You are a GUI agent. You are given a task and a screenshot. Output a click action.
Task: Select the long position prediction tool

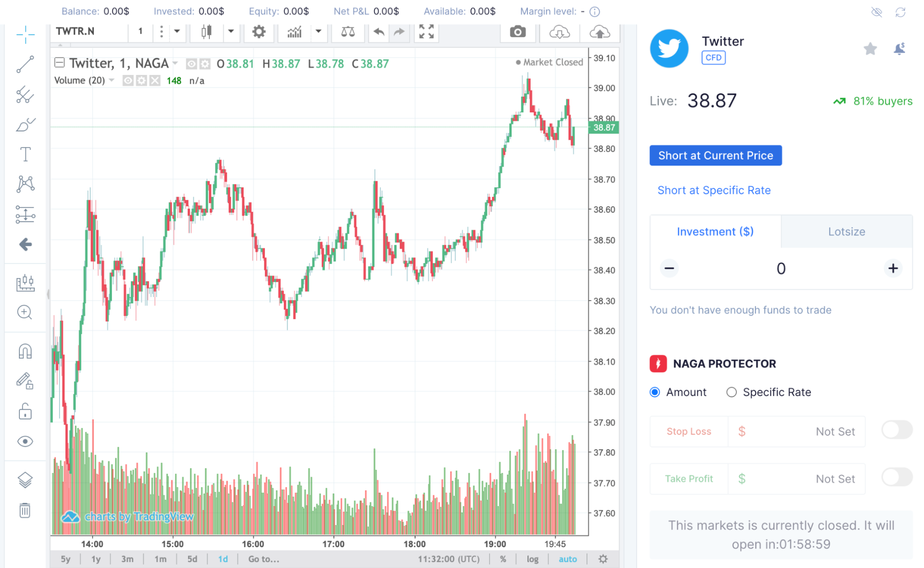(x=25, y=214)
